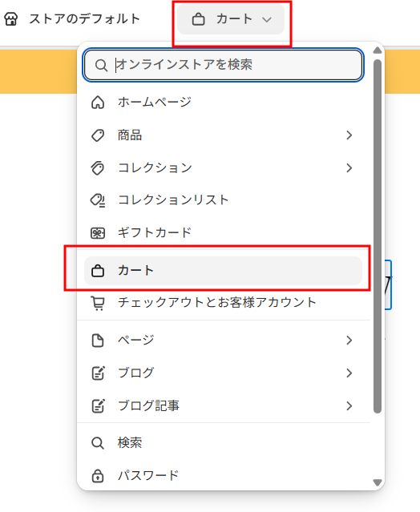Click the store icon beside ストアのデフォルト
420x512 pixels.
coord(10,19)
